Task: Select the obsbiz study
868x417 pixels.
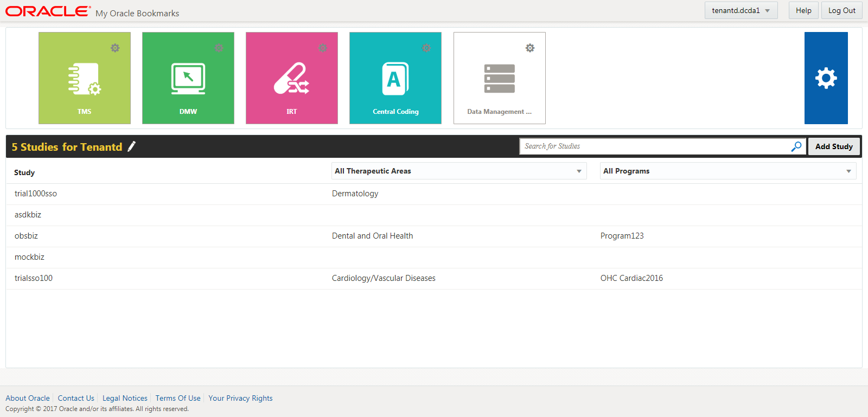Action: (x=26, y=236)
